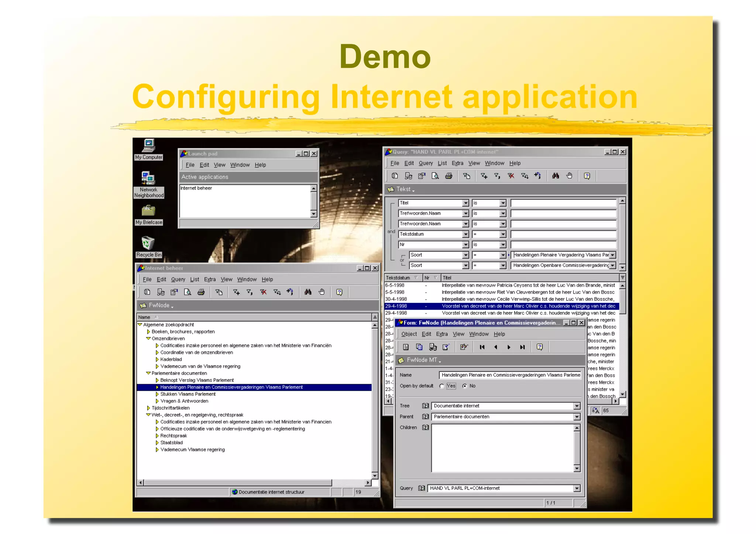
Task: Click the red X remove-filter icon in Query window
Action: coord(511,176)
